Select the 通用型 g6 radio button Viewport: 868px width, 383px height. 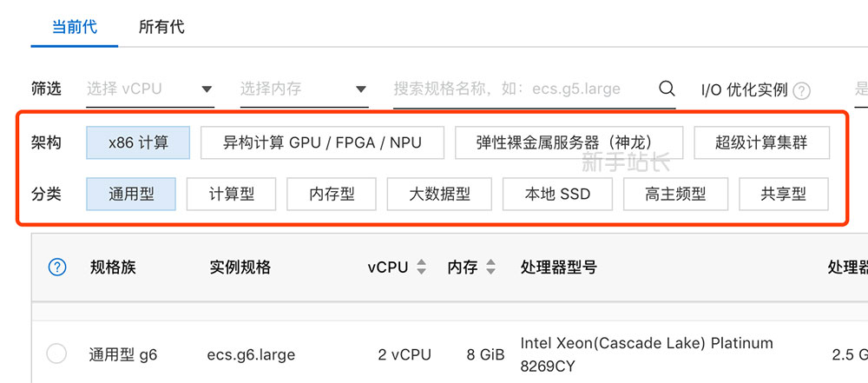56,353
